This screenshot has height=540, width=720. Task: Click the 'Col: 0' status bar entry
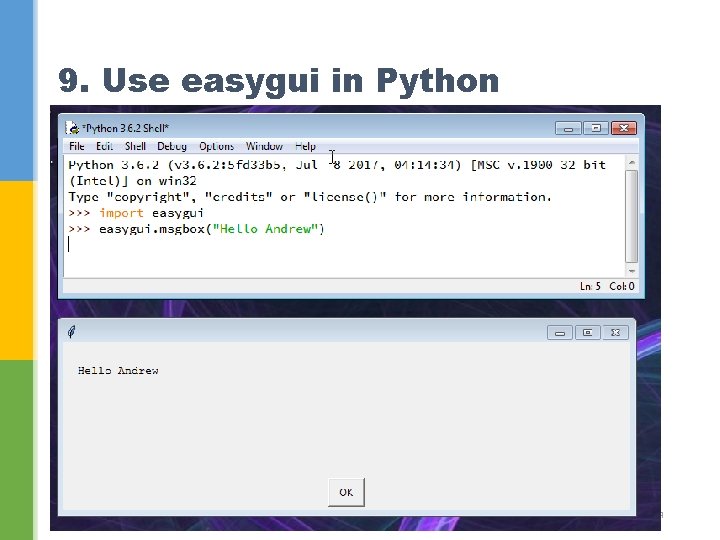click(622, 286)
